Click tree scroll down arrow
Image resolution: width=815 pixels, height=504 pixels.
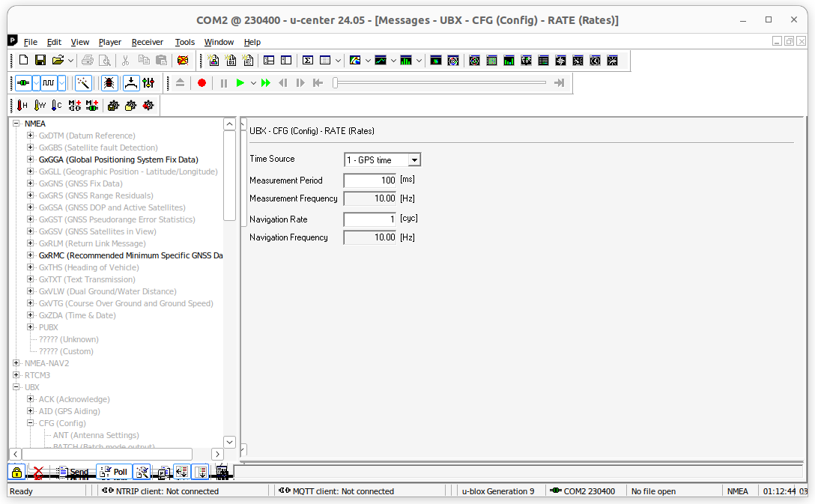(x=230, y=442)
